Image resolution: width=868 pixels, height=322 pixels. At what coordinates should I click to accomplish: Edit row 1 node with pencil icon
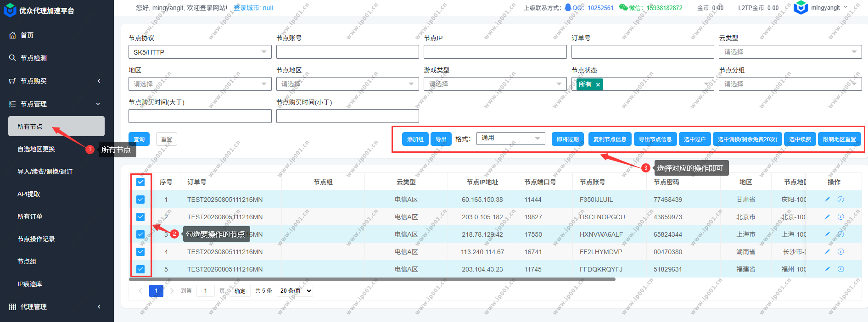click(828, 199)
